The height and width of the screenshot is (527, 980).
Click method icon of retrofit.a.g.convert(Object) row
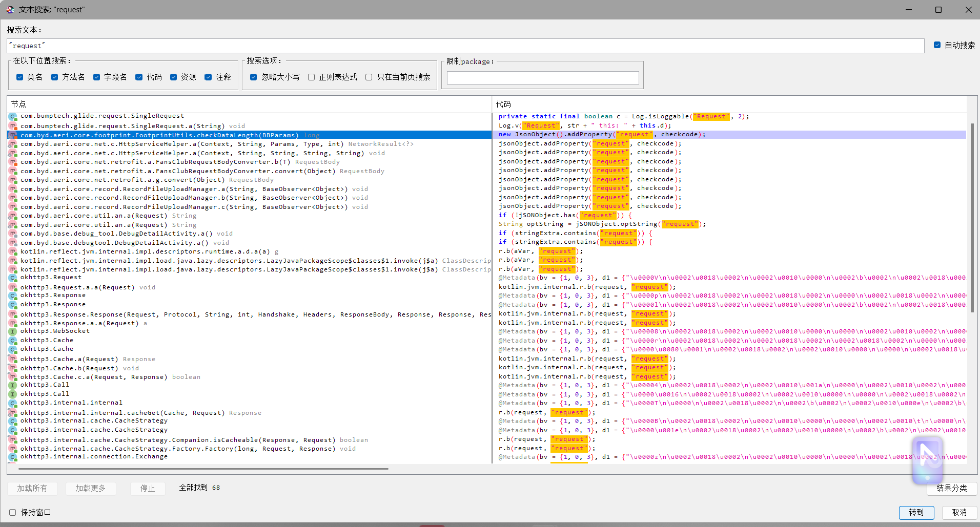click(13, 180)
